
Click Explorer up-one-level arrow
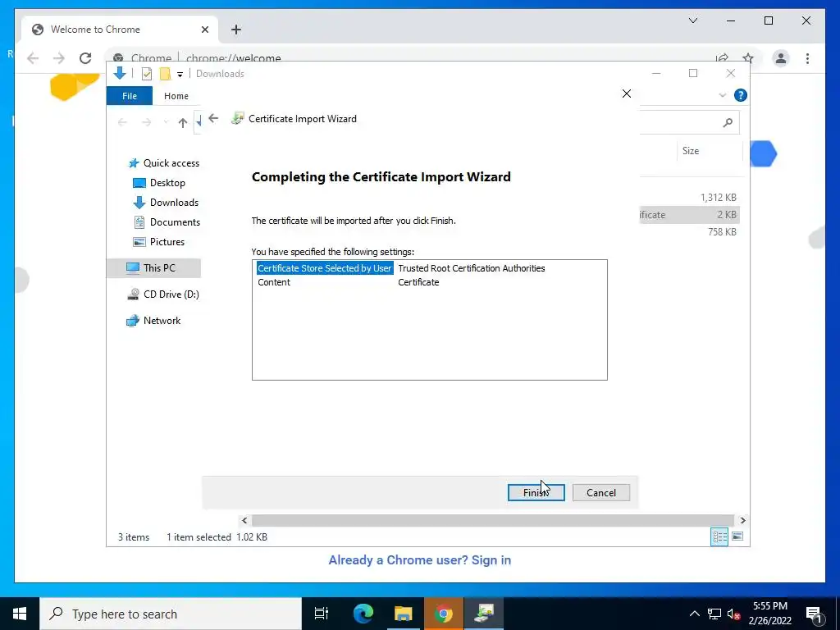tap(183, 123)
